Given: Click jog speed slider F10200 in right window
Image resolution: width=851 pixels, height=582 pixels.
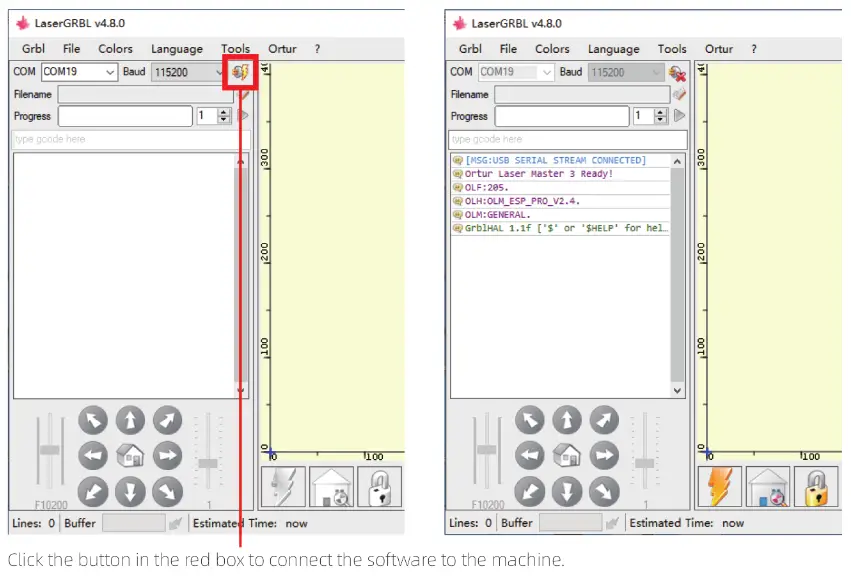Looking at the screenshot, I should tap(486, 450).
